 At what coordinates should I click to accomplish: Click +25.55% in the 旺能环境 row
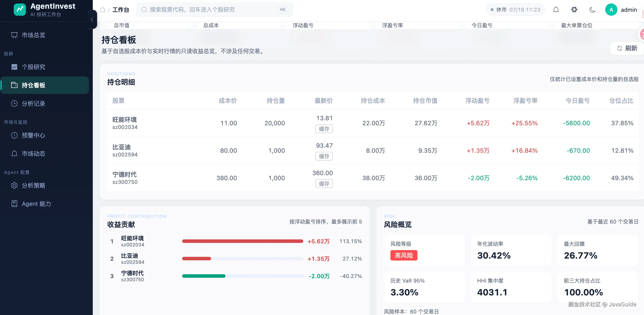tap(524, 123)
